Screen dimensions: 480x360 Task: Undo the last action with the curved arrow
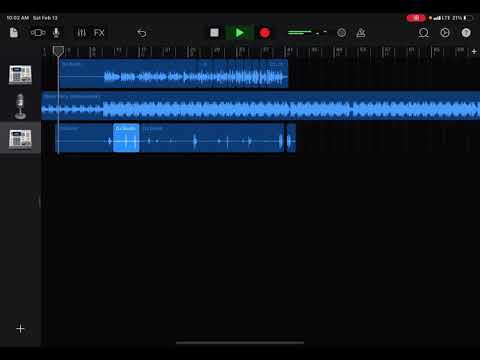click(142, 33)
